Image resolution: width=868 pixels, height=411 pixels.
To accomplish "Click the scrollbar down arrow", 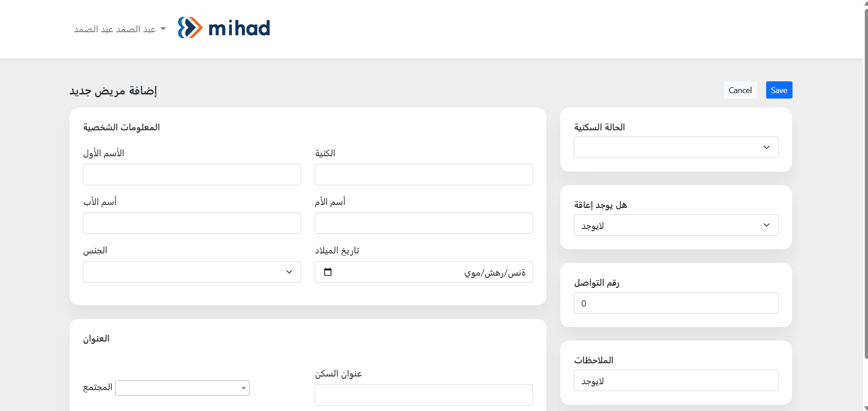I will [x=866, y=408].
